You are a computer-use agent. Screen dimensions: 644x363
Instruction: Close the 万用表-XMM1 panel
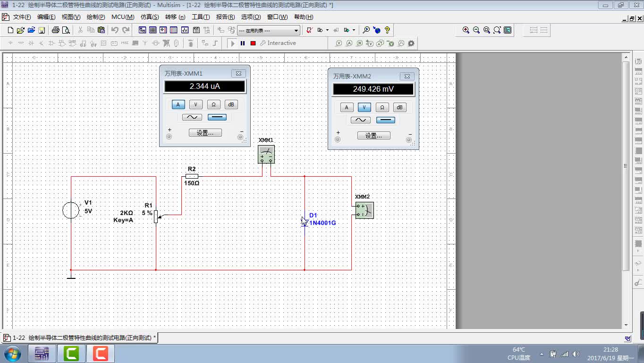[x=238, y=74]
